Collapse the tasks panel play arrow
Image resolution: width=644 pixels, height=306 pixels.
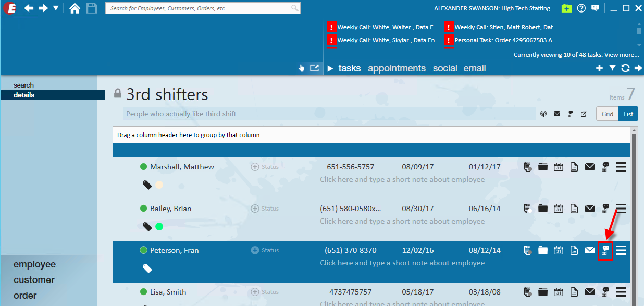(x=330, y=68)
